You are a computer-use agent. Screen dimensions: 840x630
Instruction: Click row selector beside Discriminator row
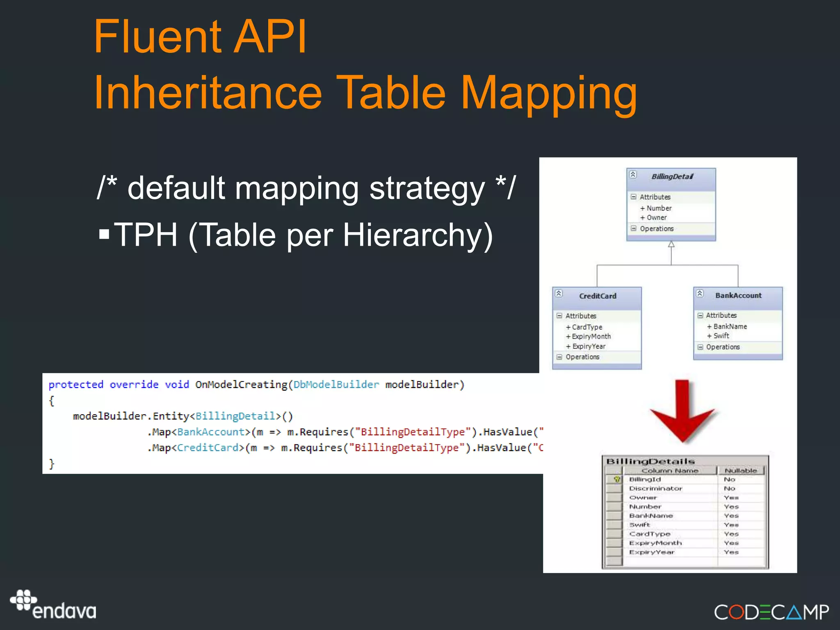point(614,488)
